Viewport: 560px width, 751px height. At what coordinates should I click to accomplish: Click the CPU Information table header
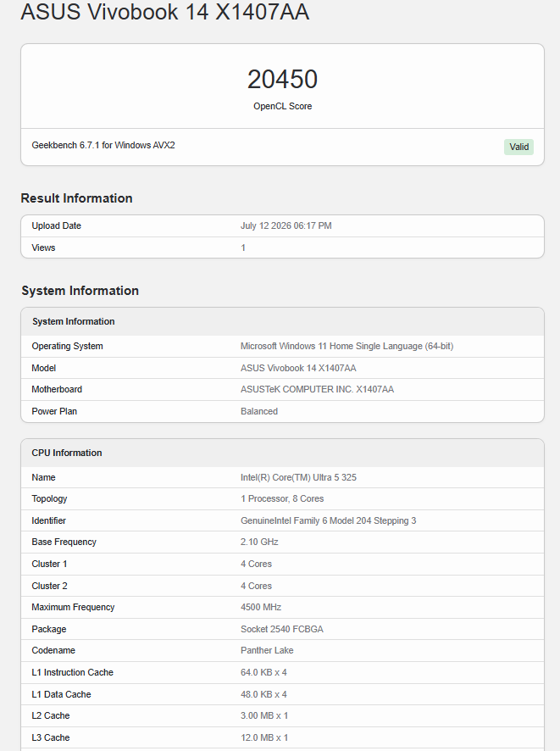click(67, 453)
